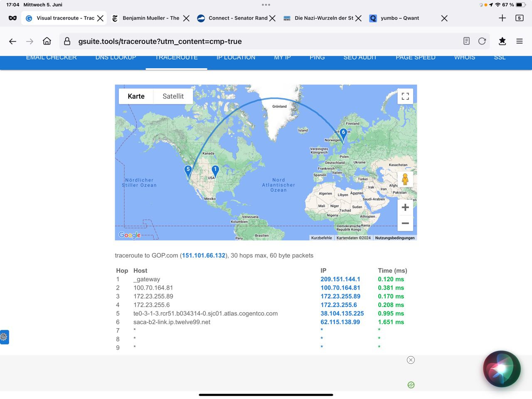Open the PAGE SPEED menu item
This screenshot has height=399, width=532.
415,57
